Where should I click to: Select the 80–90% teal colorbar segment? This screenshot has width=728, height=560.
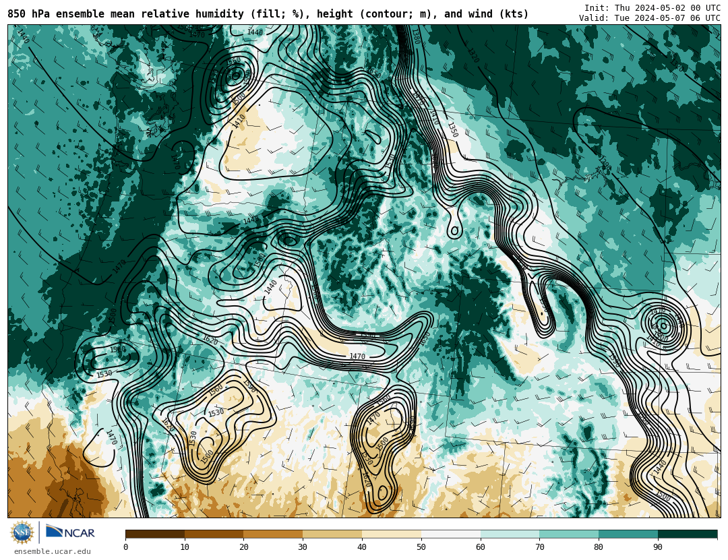[x=628, y=534]
